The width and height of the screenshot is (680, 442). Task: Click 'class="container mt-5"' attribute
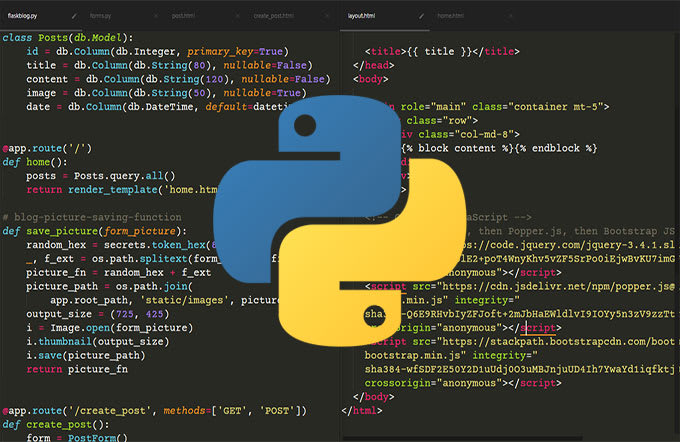pos(540,107)
